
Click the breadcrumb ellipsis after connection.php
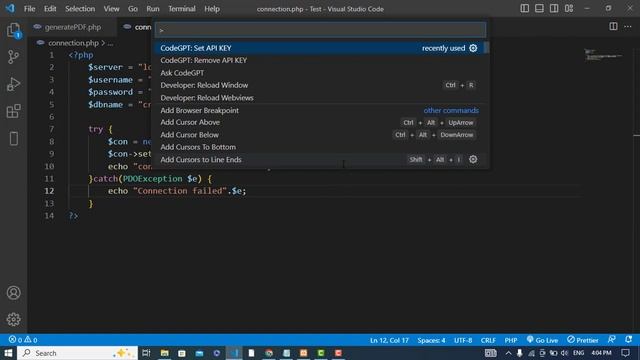(x=110, y=43)
